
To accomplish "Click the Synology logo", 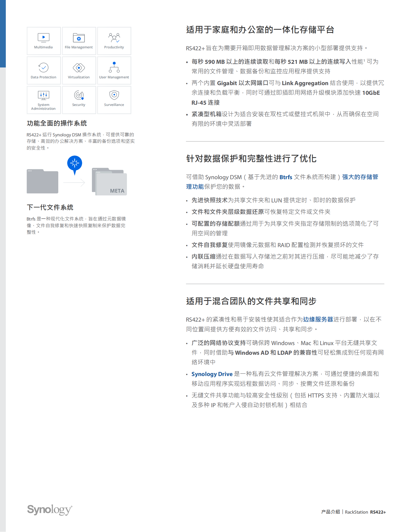I will (50, 510).
